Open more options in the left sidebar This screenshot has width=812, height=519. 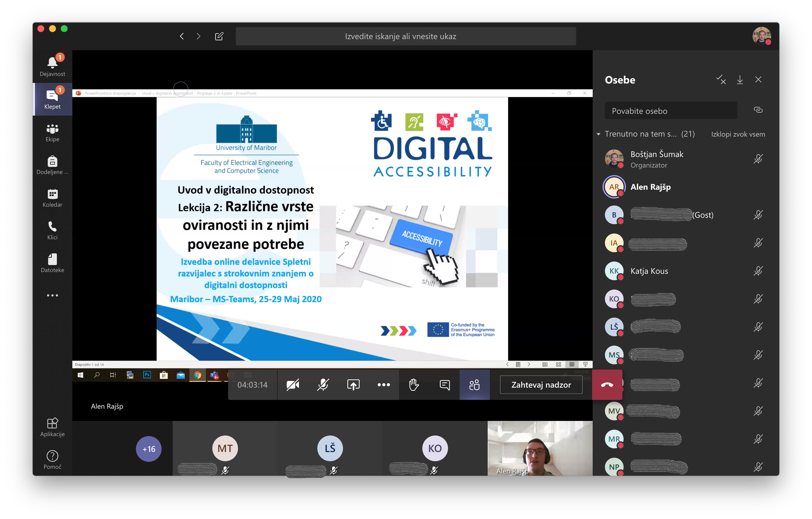[52, 295]
